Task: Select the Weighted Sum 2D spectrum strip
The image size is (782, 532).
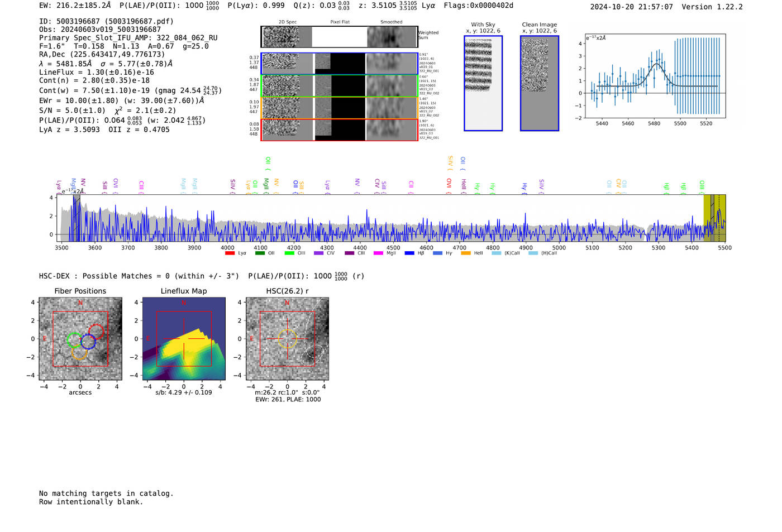Action: pyautogui.click(x=339, y=37)
